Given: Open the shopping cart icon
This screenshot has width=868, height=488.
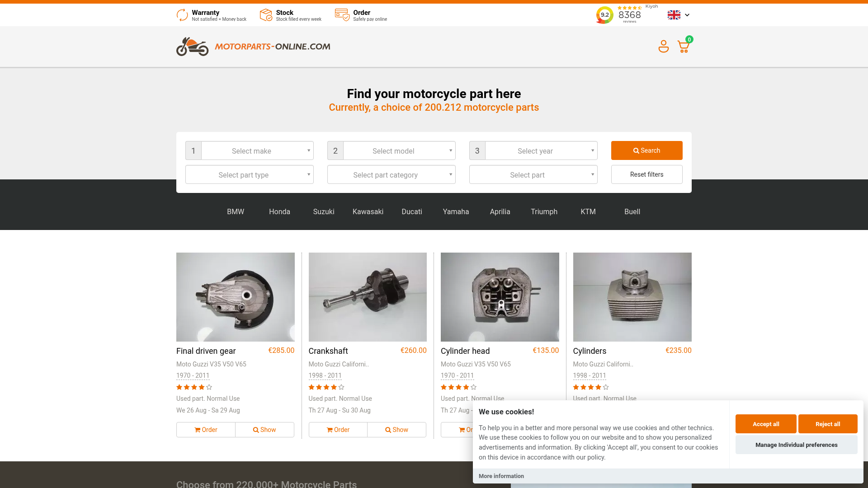Looking at the screenshot, I should tap(684, 47).
